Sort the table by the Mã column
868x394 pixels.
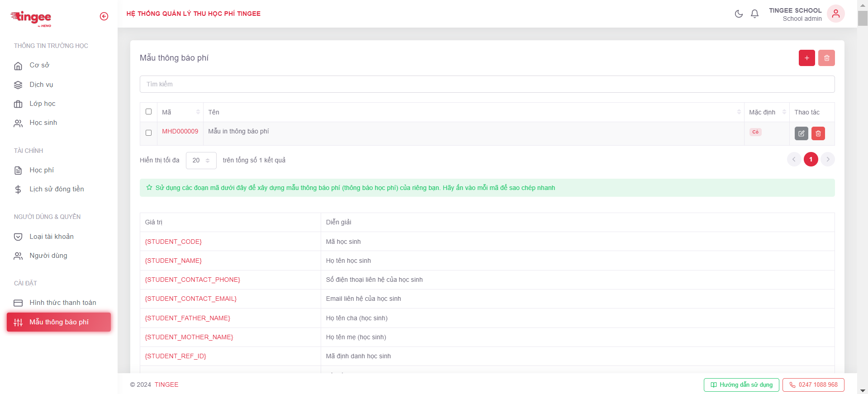pyautogui.click(x=198, y=112)
